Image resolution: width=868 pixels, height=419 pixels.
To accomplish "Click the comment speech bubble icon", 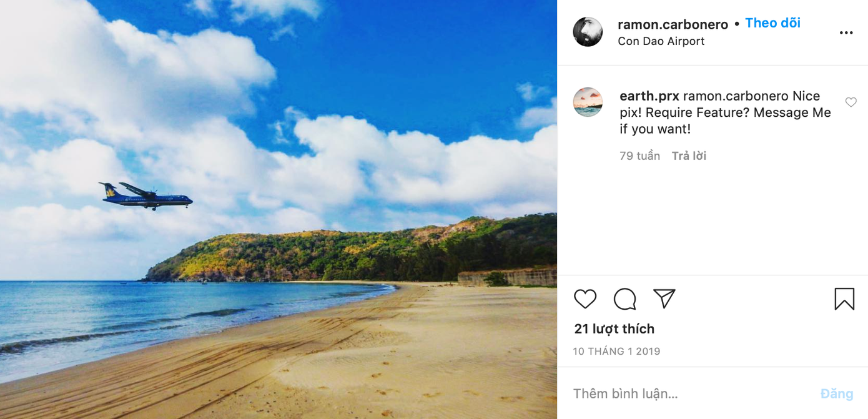I will [x=624, y=299].
